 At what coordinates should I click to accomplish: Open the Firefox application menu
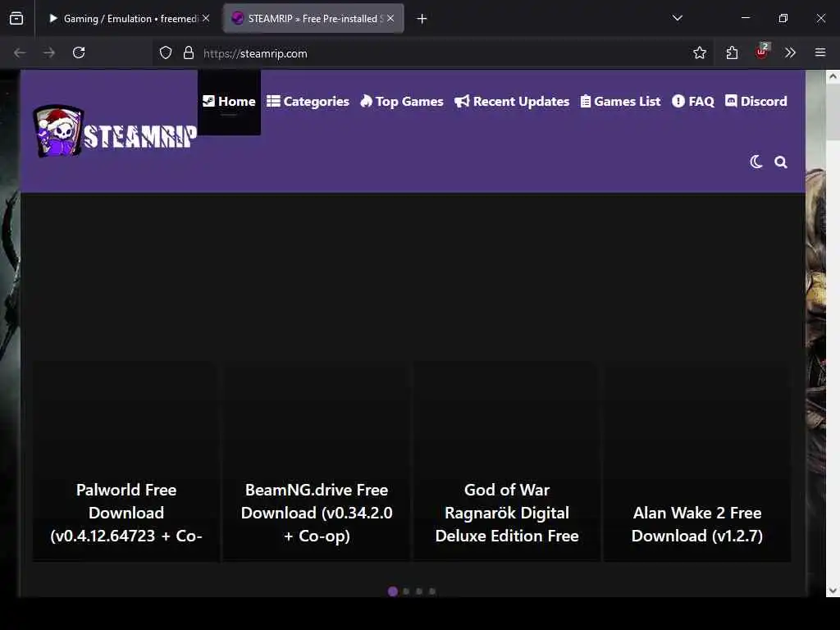820,52
